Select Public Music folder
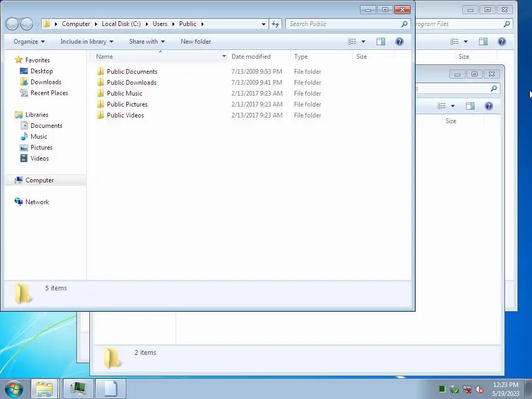 click(125, 94)
